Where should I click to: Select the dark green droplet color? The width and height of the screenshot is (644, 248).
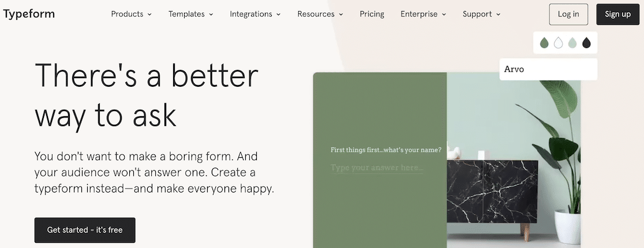[544, 42]
